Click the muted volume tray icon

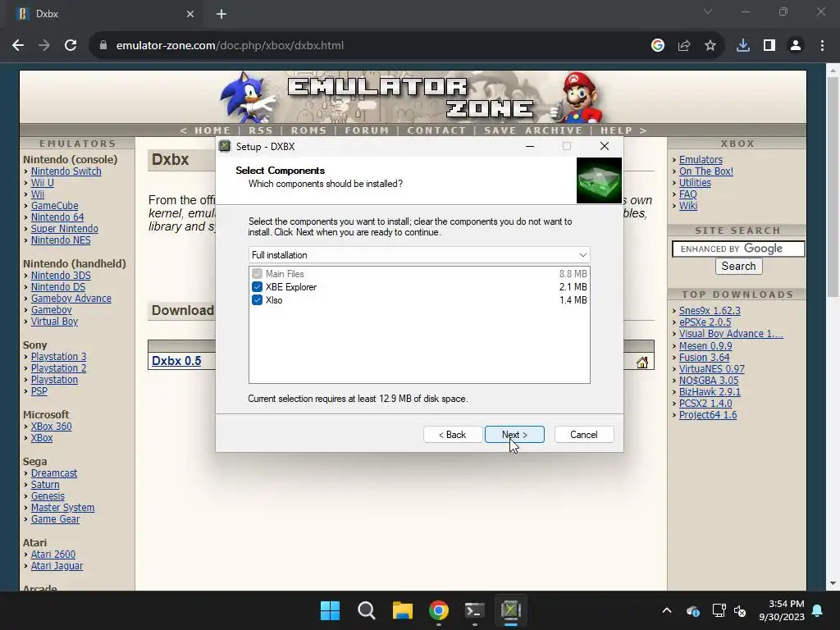click(741, 610)
